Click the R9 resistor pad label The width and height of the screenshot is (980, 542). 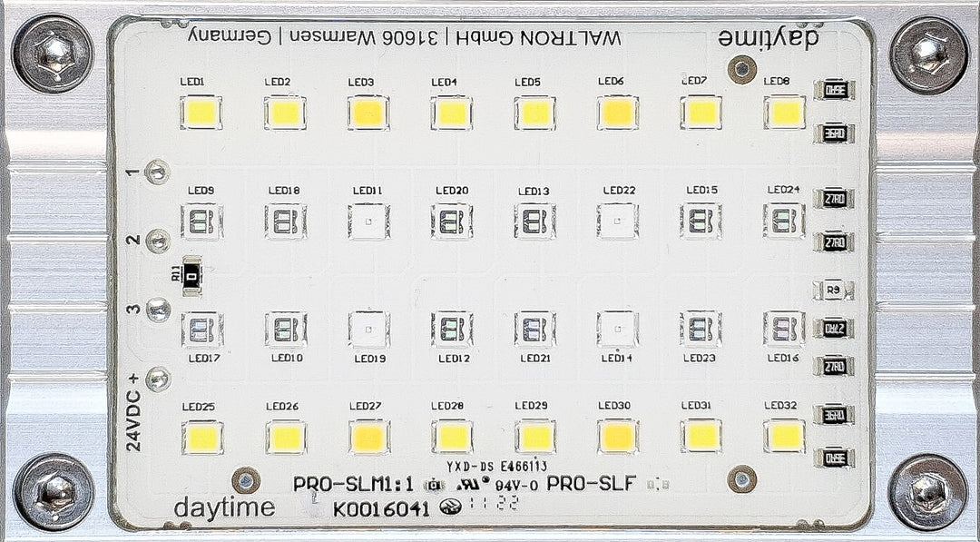tap(832, 291)
